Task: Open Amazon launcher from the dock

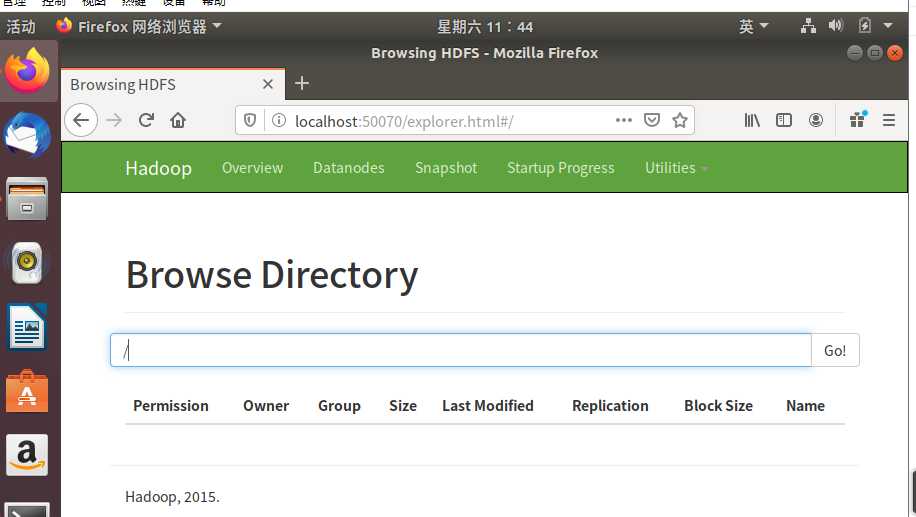Action: coord(27,454)
